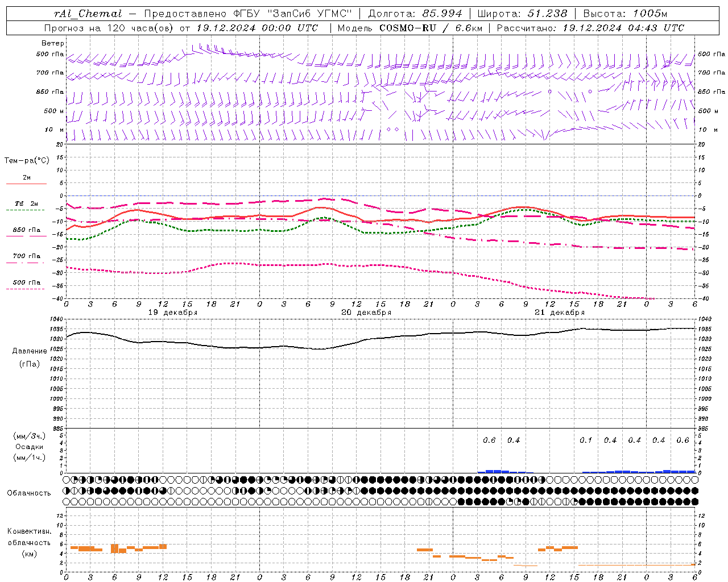Viewport: 728px width, 582px height.
Task: Click the Широта: 51.238 value
Action: tap(522, 14)
